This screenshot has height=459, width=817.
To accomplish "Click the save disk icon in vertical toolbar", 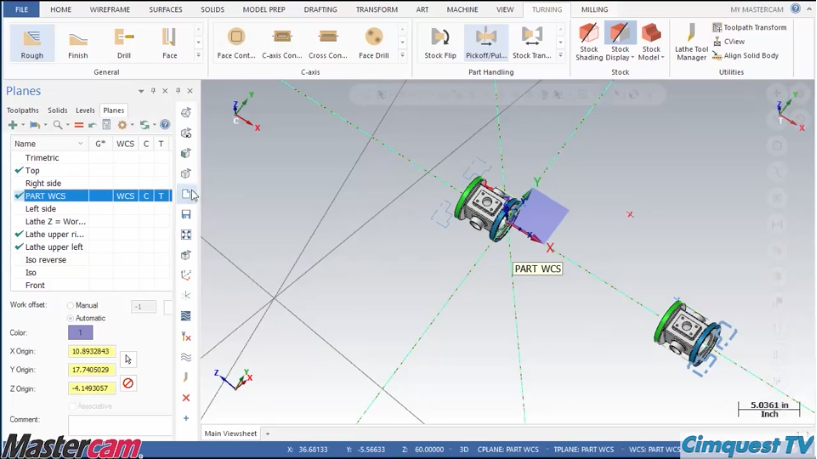I will coord(186,214).
